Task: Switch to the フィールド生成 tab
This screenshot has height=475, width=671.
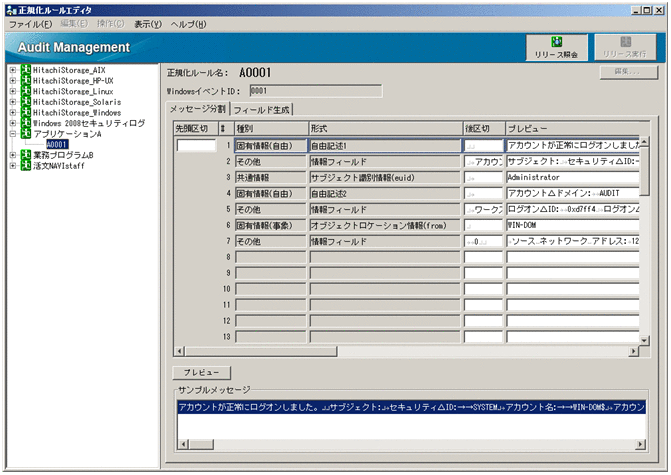Action: click(x=263, y=110)
